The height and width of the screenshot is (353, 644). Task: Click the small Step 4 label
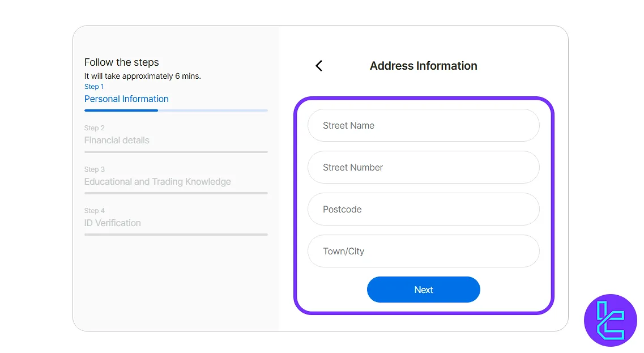94,211
